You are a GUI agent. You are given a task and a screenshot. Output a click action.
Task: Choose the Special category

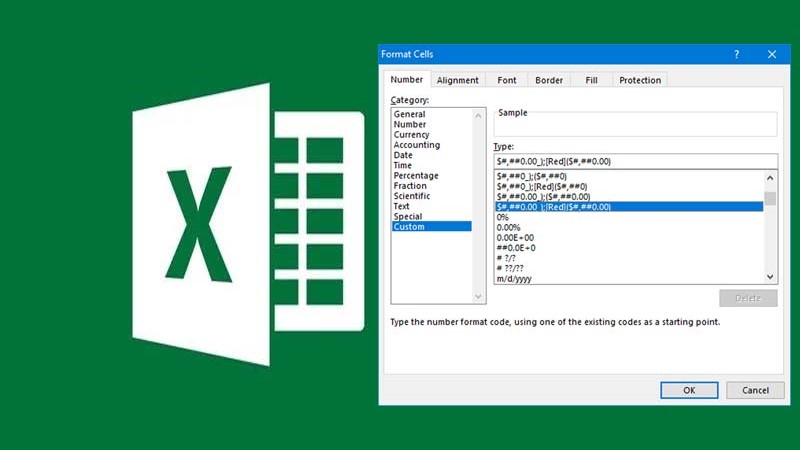tap(432, 216)
